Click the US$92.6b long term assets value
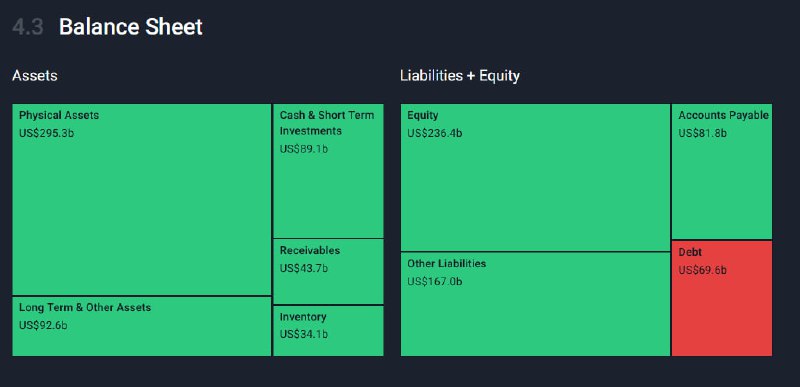 [43, 325]
